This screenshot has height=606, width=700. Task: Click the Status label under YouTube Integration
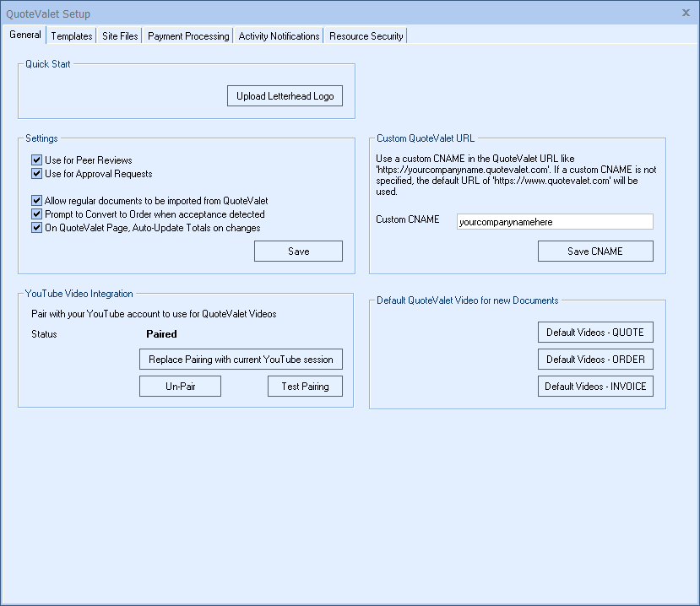[44, 333]
